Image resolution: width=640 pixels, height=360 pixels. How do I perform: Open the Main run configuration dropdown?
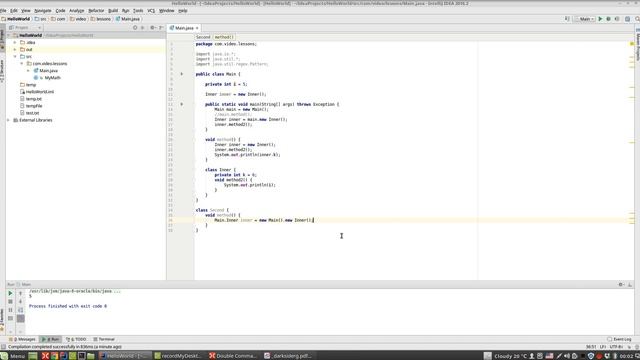tap(584, 19)
